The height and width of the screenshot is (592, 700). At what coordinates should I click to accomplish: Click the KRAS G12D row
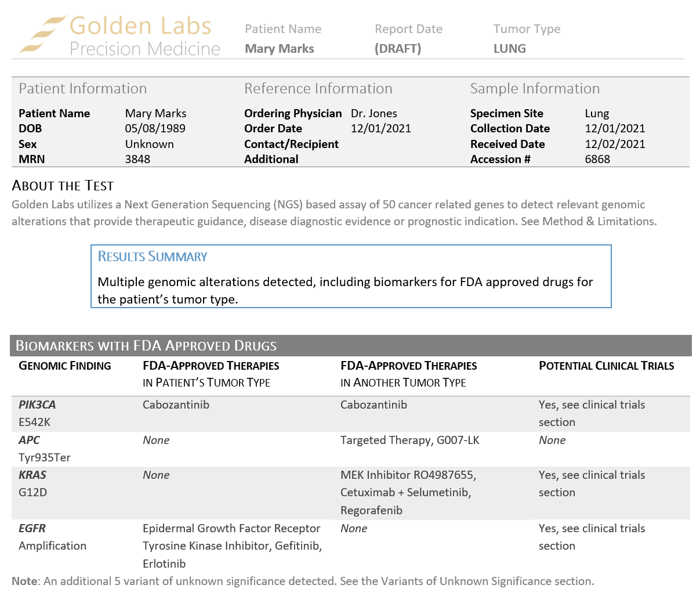pyautogui.click(x=32, y=483)
